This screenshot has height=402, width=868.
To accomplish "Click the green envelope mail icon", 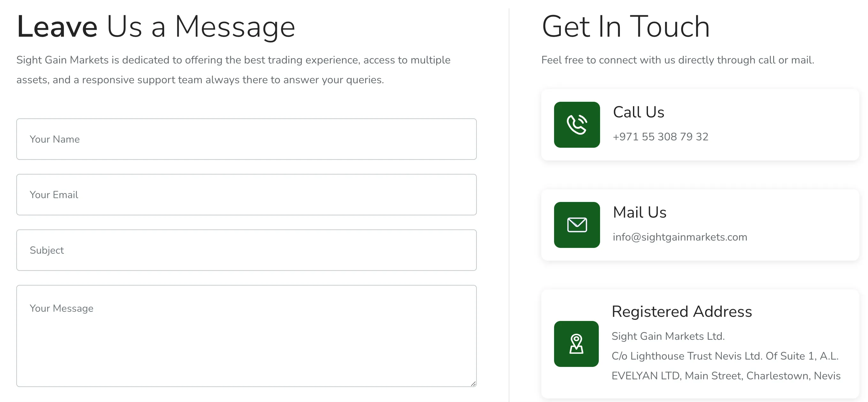I will 577,225.
